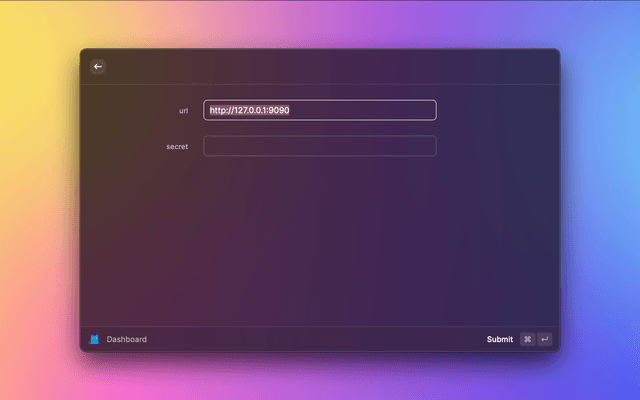This screenshot has width=640, height=400.
Task: Click the blank form area below secret
Action: point(319,240)
